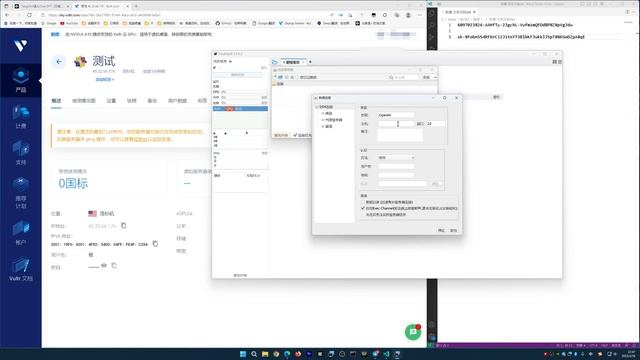640x360 pixels.
Task: Switch to the 用户数据 user data tab
Action: pyautogui.click(x=177, y=101)
